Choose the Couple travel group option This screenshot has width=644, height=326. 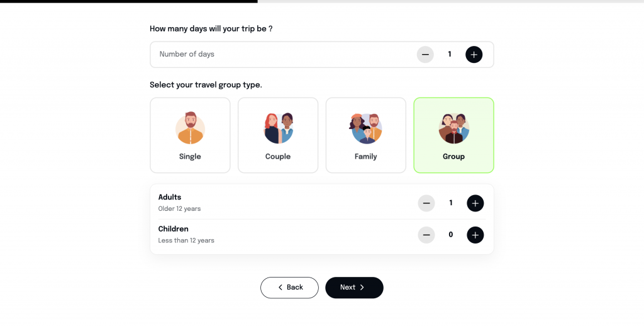[x=278, y=135]
